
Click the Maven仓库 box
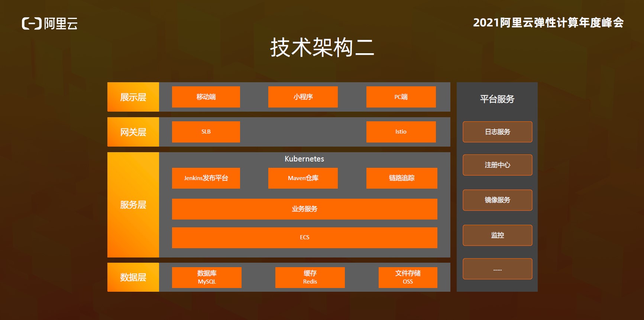click(x=303, y=178)
